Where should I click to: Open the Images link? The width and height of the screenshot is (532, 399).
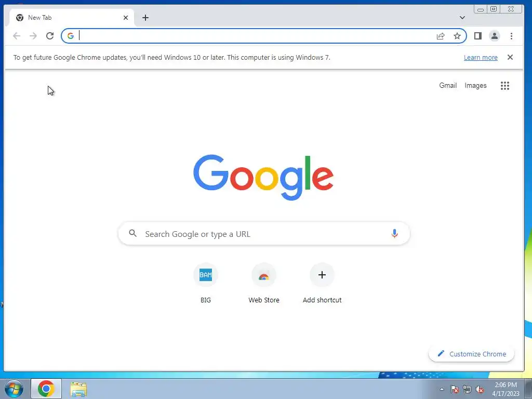[475, 86]
